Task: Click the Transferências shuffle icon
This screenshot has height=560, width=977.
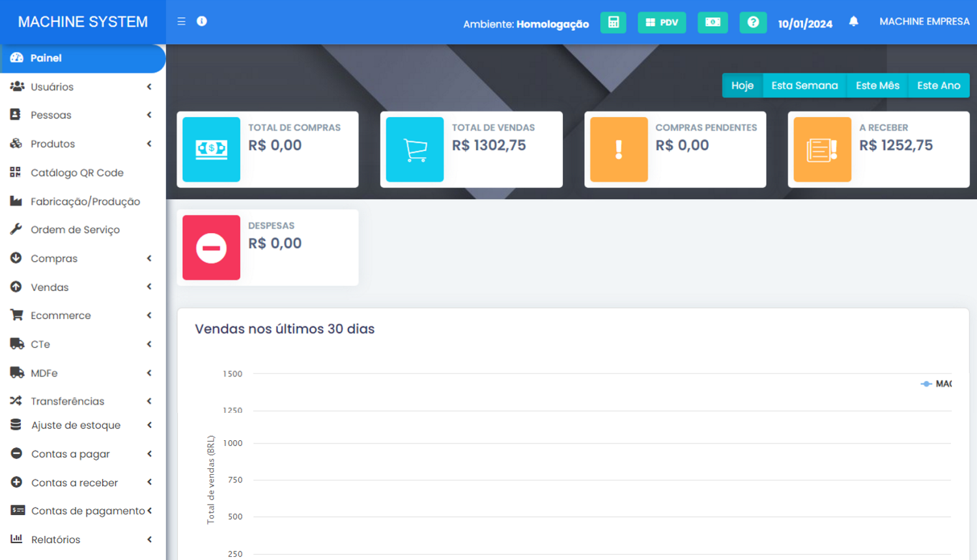Action: pyautogui.click(x=16, y=400)
